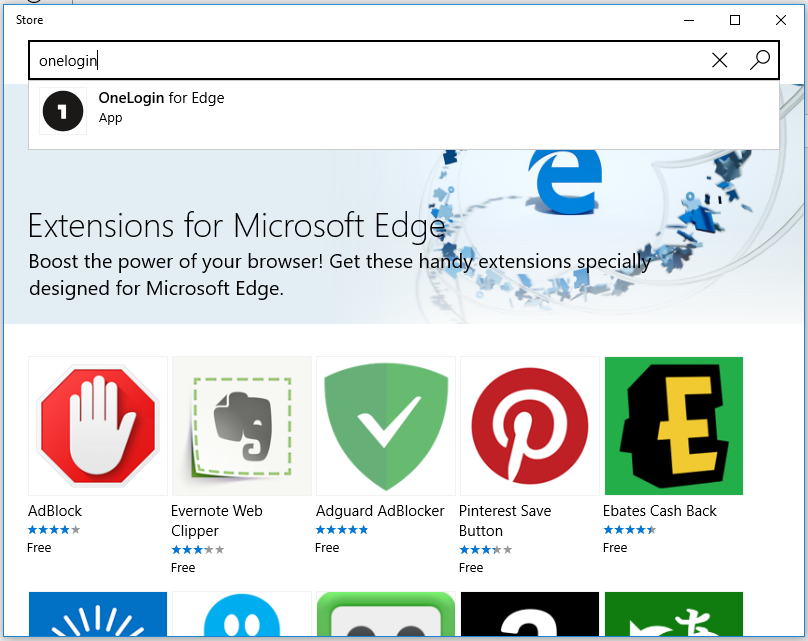Select OneLogin for Edge search suggestion
808x641 pixels.
tap(403, 115)
